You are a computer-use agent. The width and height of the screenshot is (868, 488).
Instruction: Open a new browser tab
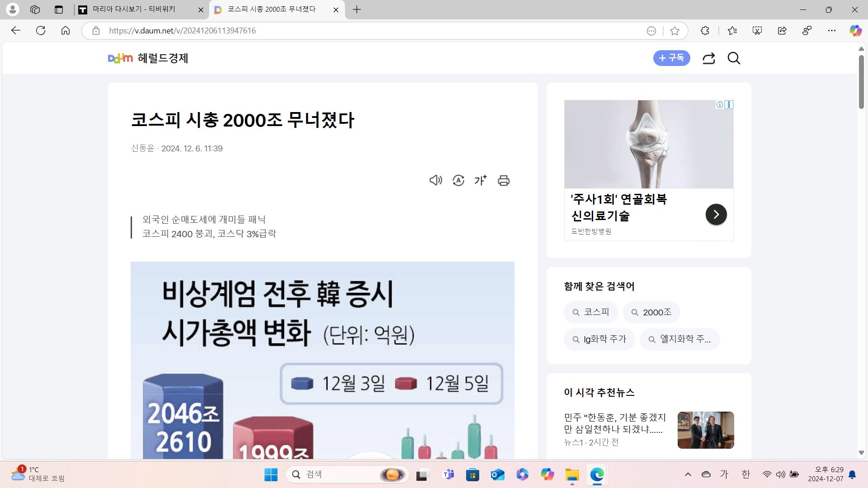coord(357,9)
